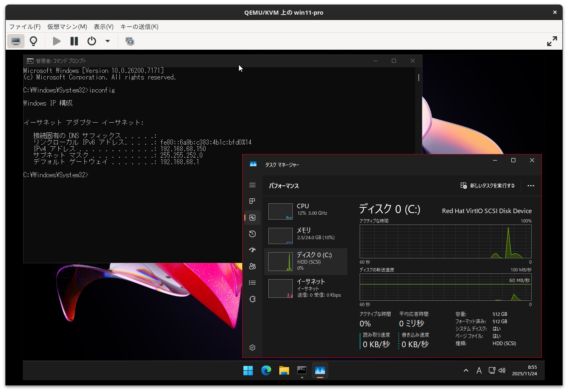Click 新しいタスクを実行する button
The width and height of the screenshot is (568, 392).
[488, 185]
